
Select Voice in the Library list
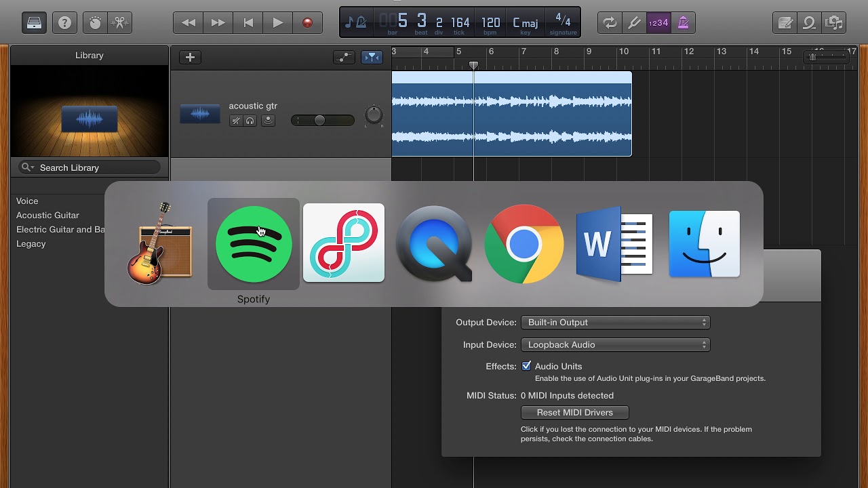click(27, 201)
